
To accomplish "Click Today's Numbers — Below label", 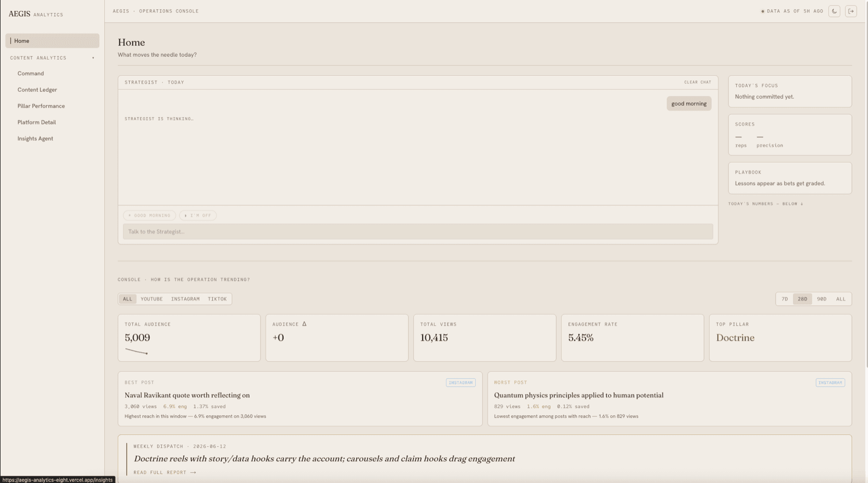I will click(765, 204).
